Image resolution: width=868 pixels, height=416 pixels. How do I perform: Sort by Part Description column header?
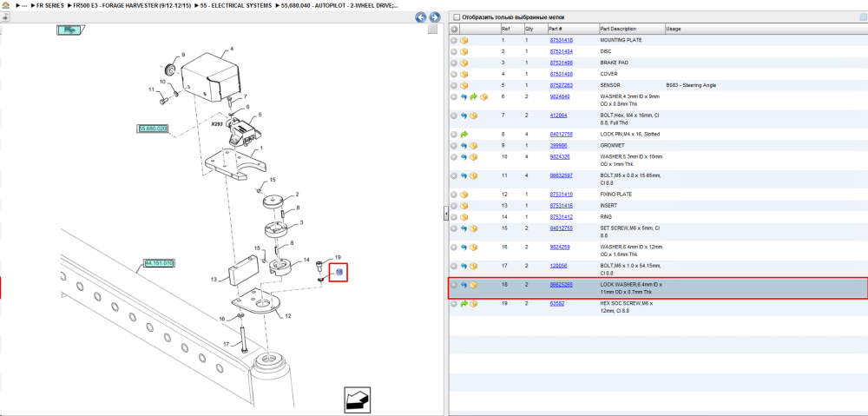[x=632, y=29]
